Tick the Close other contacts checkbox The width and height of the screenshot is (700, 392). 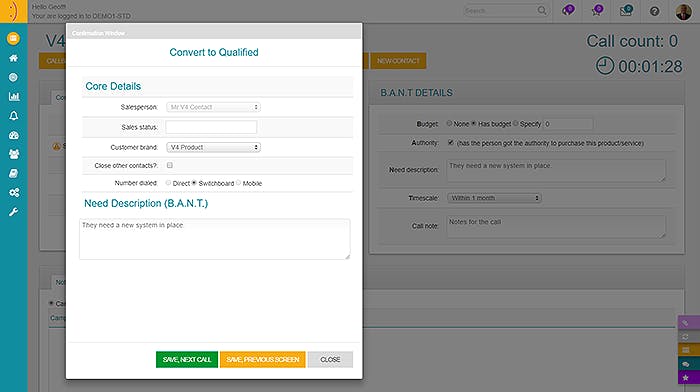tap(170, 165)
